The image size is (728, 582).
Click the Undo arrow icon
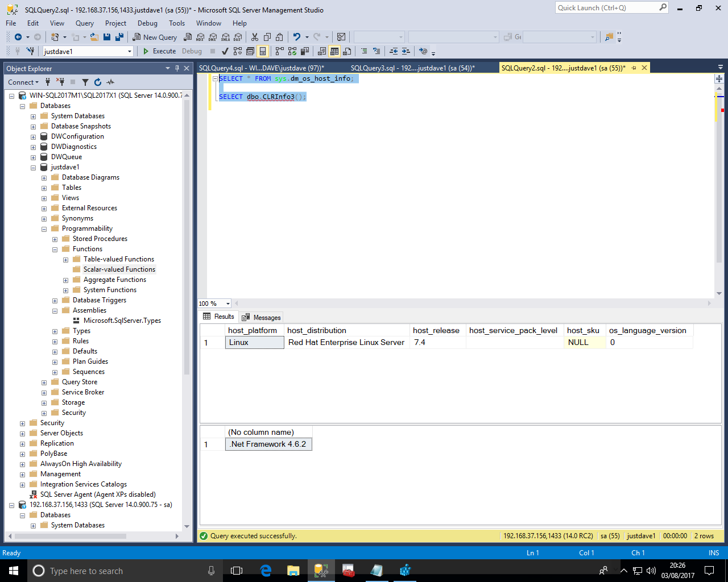point(296,38)
